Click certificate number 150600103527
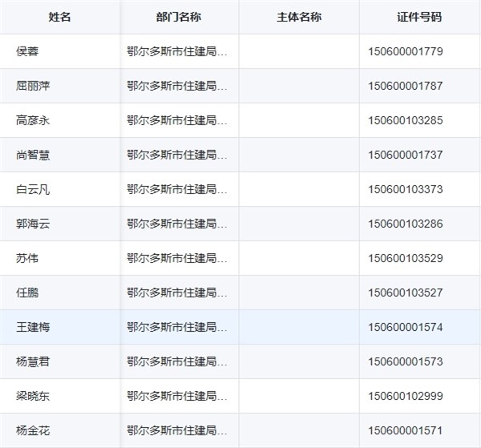Image resolution: width=481 pixels, height=448 pixels. (405, 293)
